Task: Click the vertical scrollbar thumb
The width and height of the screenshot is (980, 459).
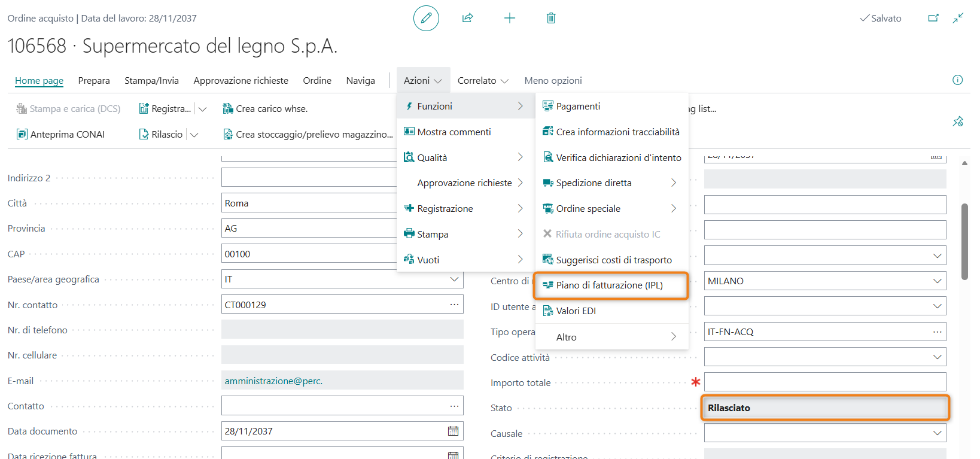Action: pos(964,242)
